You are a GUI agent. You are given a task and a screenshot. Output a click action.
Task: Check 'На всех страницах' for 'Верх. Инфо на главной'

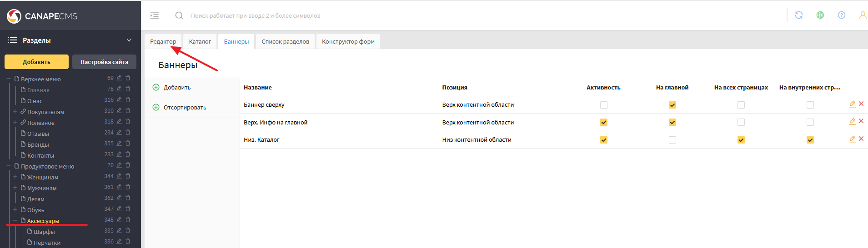click(741, 122)
